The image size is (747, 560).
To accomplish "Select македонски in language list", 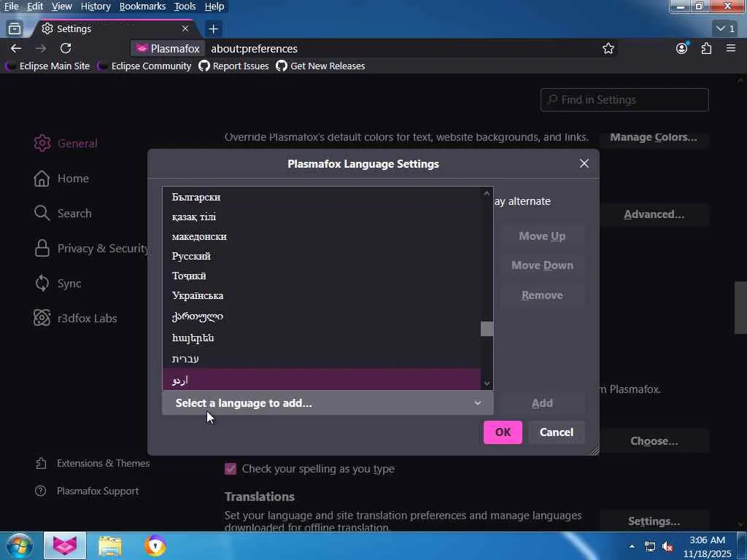I will pyautogui.click(x=322, y=236).
